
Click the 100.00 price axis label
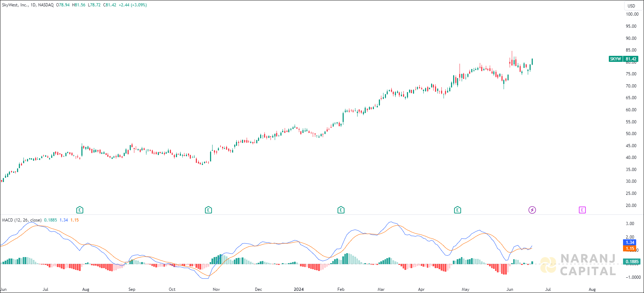(x=632, y=14)
